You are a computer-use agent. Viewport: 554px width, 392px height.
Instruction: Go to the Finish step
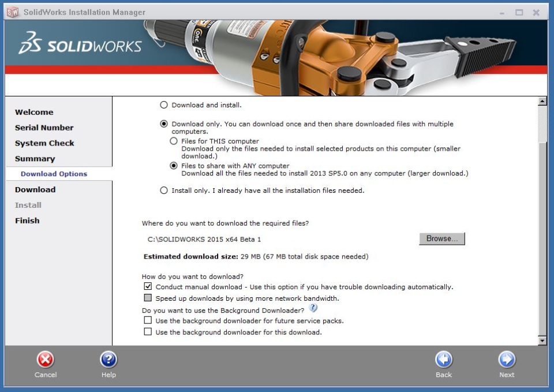27,221
